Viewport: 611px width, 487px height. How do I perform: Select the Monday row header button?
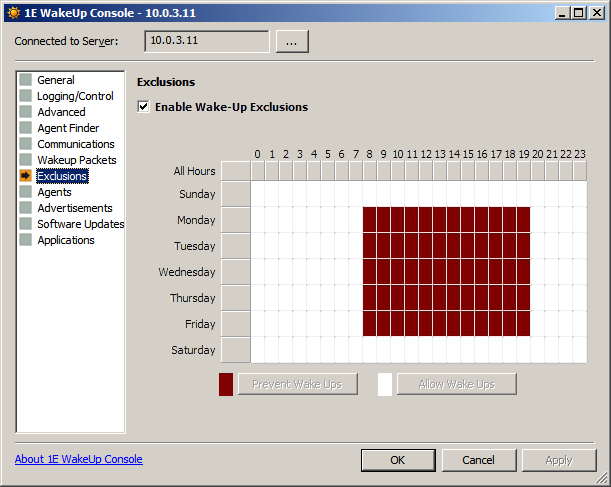click(235, 220)
